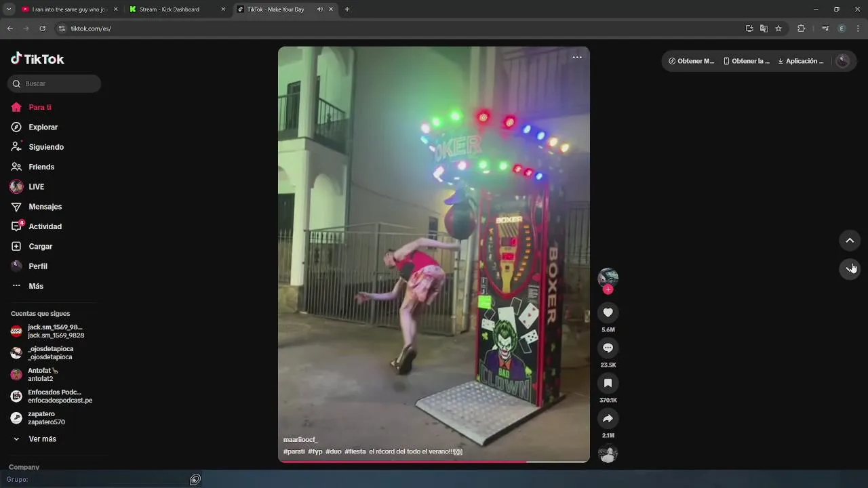Open the #parati hashtag
The width and height of the screenshot is (868, 488).
pos(294,451)
